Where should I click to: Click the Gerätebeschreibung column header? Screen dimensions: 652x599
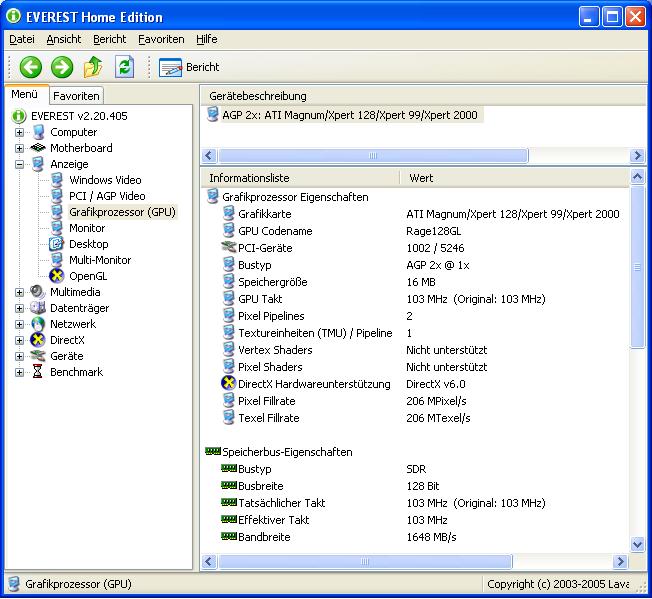(x=423, y=96)
